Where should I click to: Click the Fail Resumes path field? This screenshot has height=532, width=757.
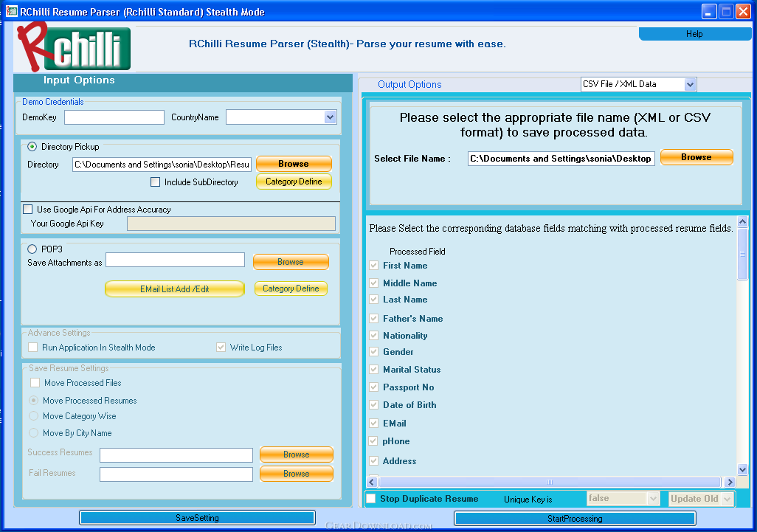pos(176,474)
